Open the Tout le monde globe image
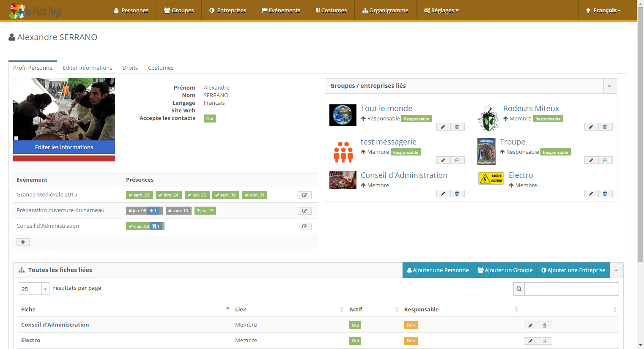The height and width of the screenshot is (349, 644). [343, 115]
